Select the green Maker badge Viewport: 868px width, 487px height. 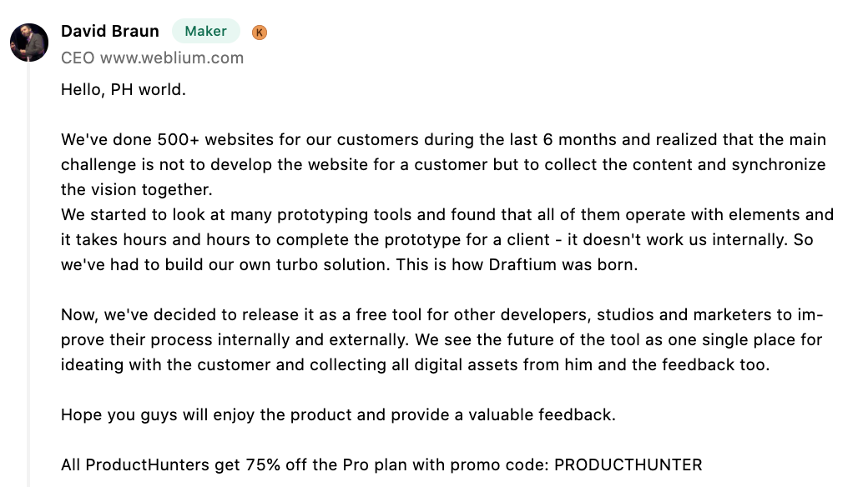coord(206,31)
